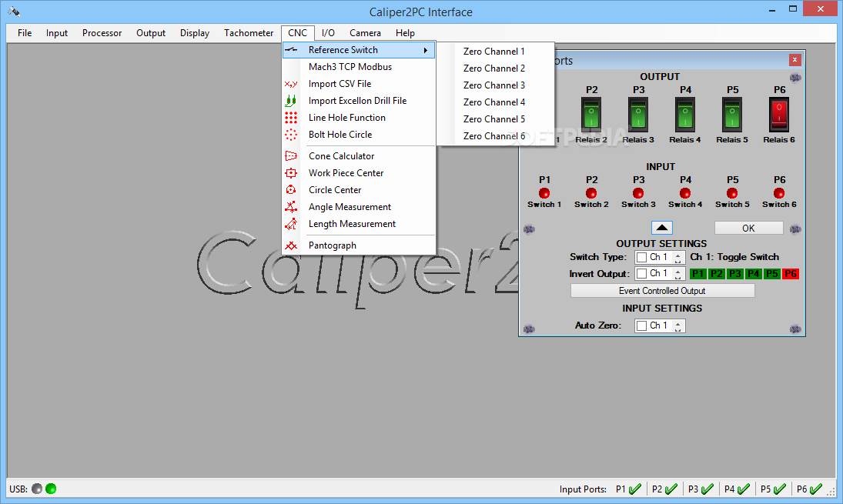Open the Camera menu
This screenshot has height=504, width=843.
365,33
